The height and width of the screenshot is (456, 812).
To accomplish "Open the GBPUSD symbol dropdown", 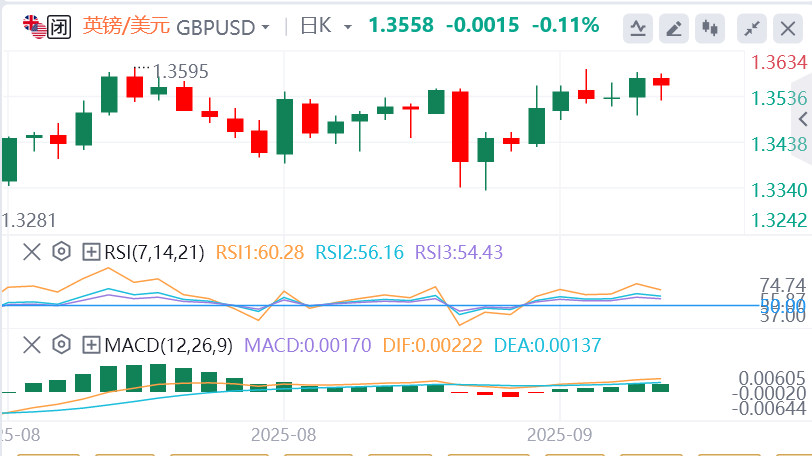I will tap(223, 27).
